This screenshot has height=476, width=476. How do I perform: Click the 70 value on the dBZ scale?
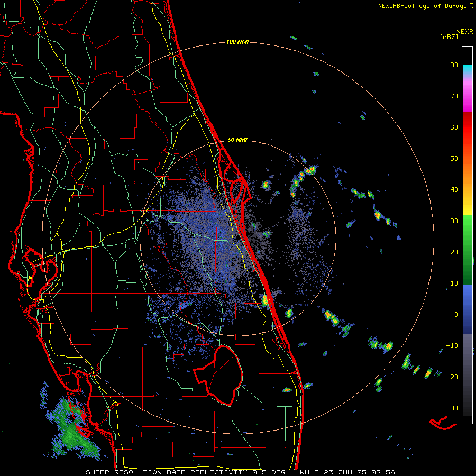click(x=454, y=96)
